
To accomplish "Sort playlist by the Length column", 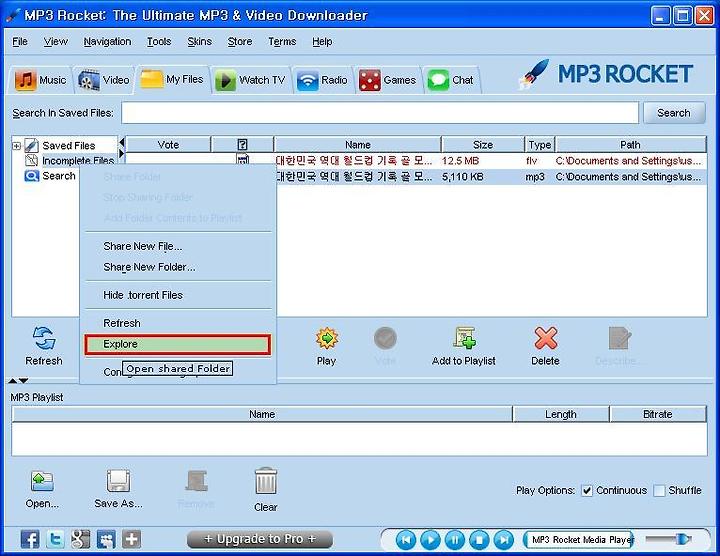I will click(561, 414).
